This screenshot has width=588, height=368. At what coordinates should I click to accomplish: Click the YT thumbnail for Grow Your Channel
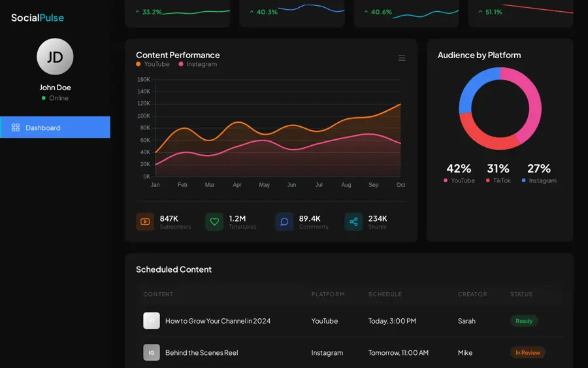tap(152, 321)
